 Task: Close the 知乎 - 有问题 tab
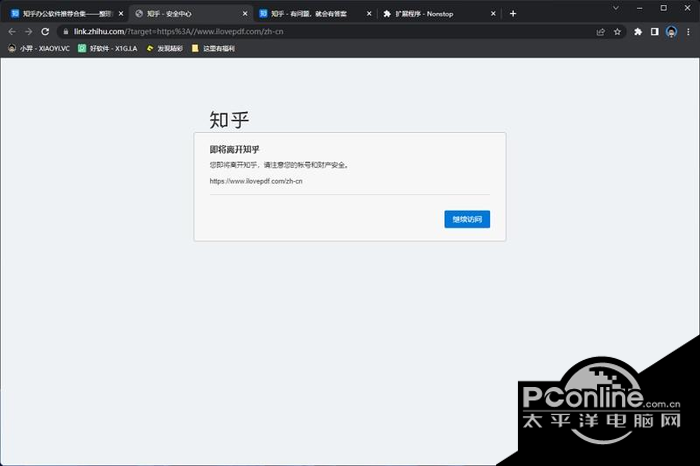[369, 14]
